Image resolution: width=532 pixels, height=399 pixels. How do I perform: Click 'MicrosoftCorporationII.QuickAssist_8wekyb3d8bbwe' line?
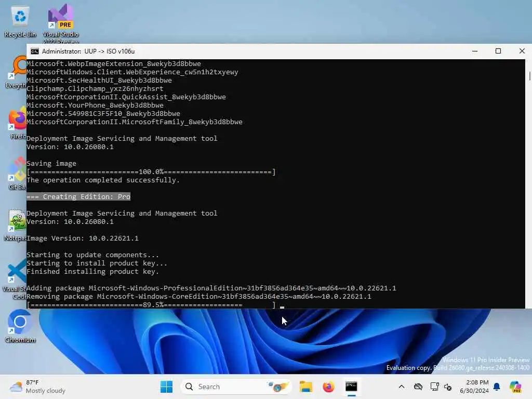[126, 97]
